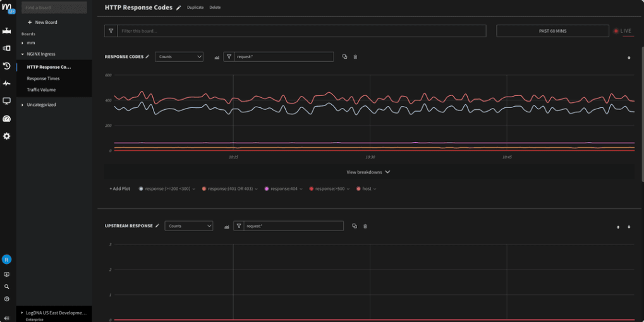Click the help question mark icon
Viewport: 644px width, 322px height.
7,299
